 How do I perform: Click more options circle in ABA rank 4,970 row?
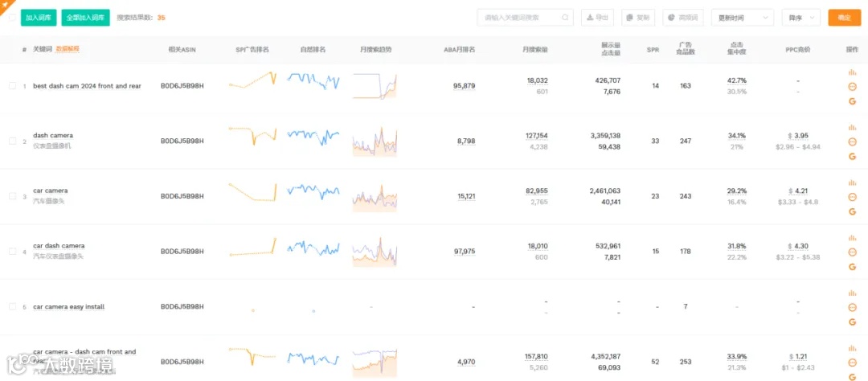click(x=852, y=363)
